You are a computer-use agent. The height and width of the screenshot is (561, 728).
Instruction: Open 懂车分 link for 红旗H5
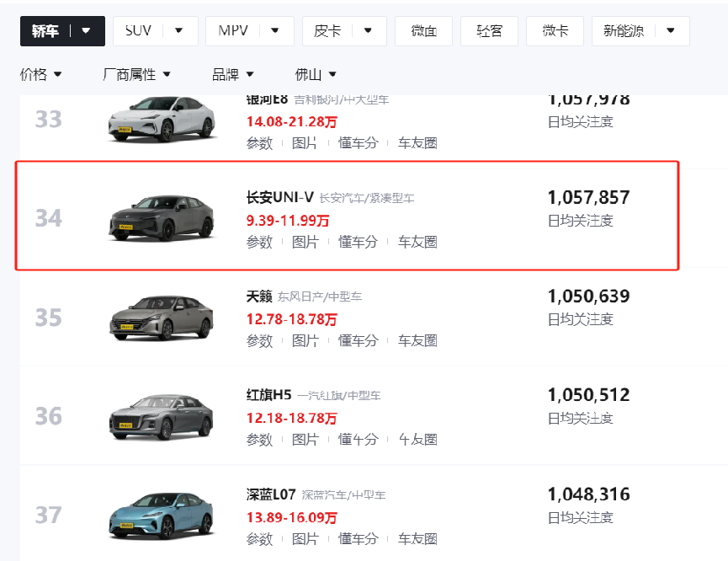358,440
